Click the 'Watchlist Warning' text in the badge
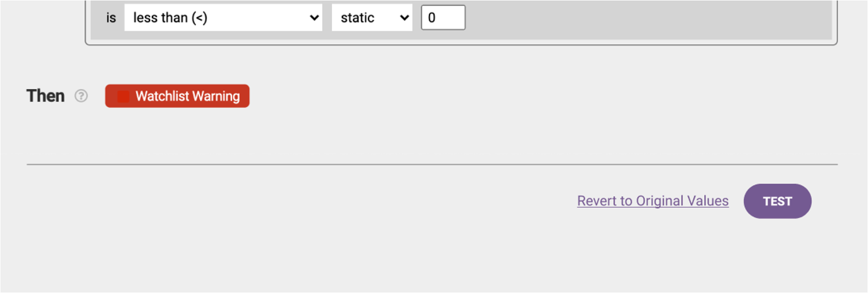Screen dimensions: 868x293 click(x=188, y=96)
